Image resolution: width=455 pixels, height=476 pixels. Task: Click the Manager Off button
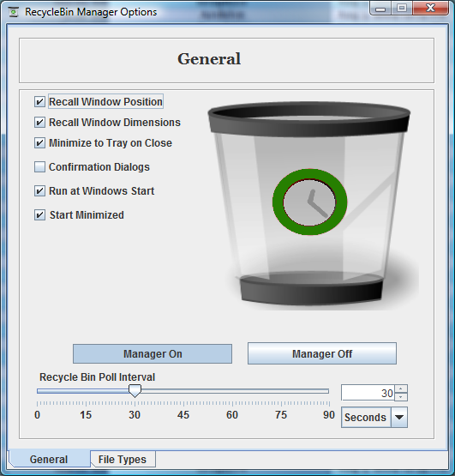(322, 353)
